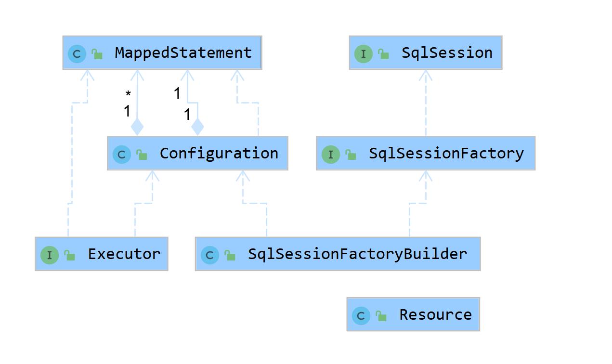Click the interface icon on Executor node
This screenshot has height=364, width=612.
50,255
